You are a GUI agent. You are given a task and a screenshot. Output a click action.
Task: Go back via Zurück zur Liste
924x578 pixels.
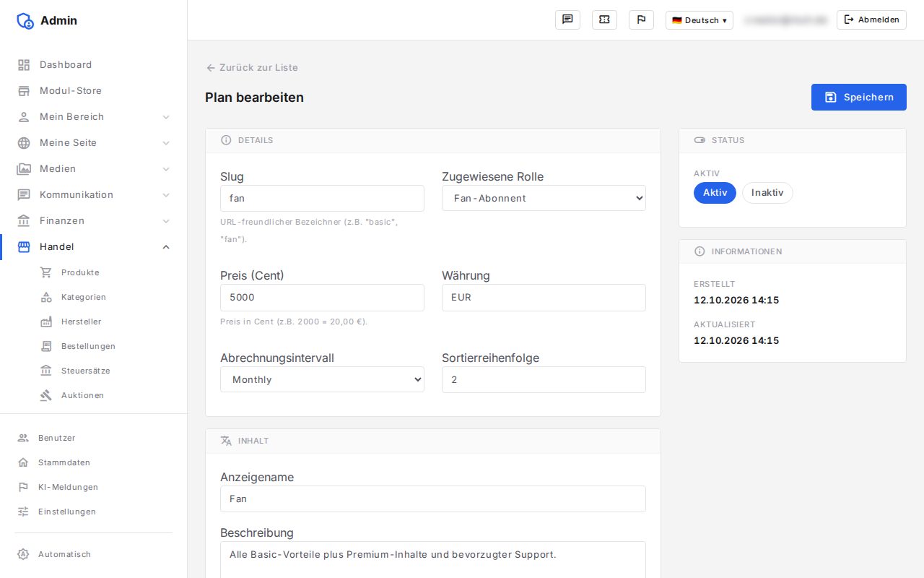(x=252, y=67)
